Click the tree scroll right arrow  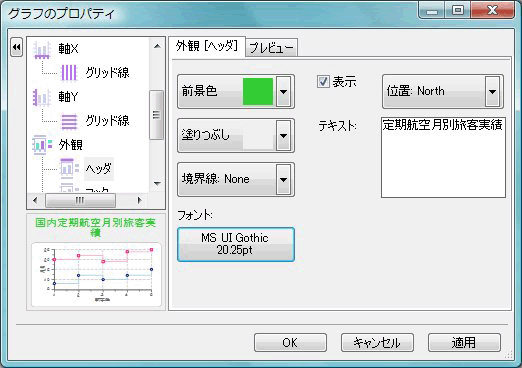140,200
